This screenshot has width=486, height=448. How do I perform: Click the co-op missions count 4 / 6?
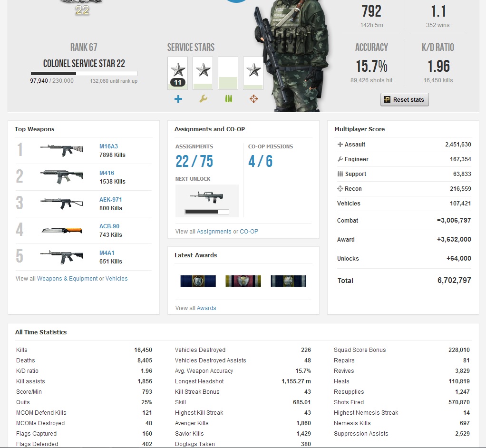tap(261, 161)
